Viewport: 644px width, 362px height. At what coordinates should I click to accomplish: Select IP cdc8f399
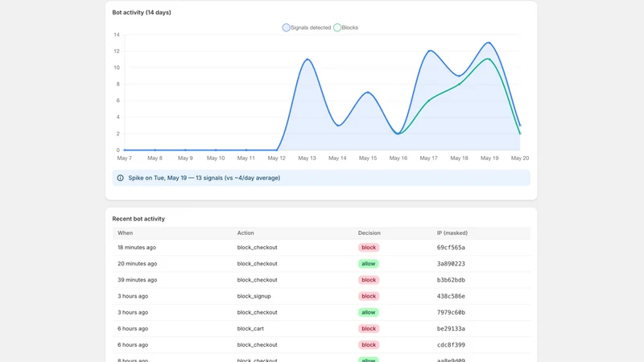451,345
